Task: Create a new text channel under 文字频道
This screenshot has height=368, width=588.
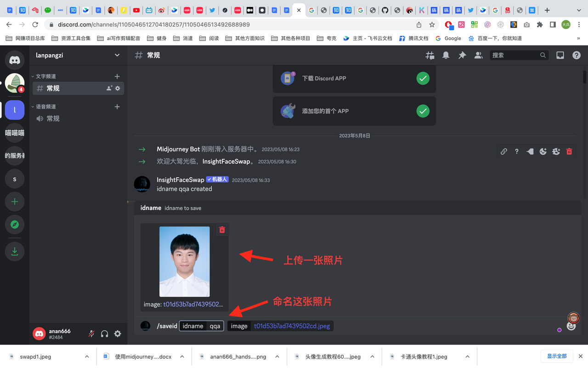Action: pyautogui.click(x=117, y=76)
